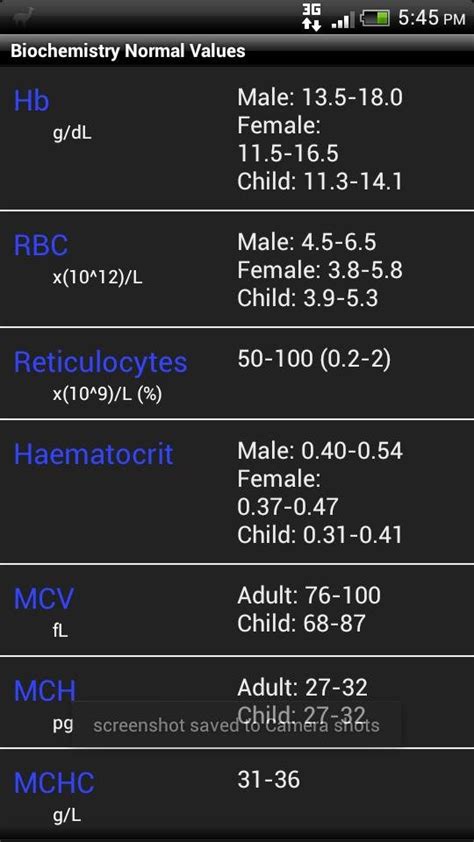The height and width of the screenshot is (842, 474).
Task: Open the MCH list item
Action: point(237,702)
